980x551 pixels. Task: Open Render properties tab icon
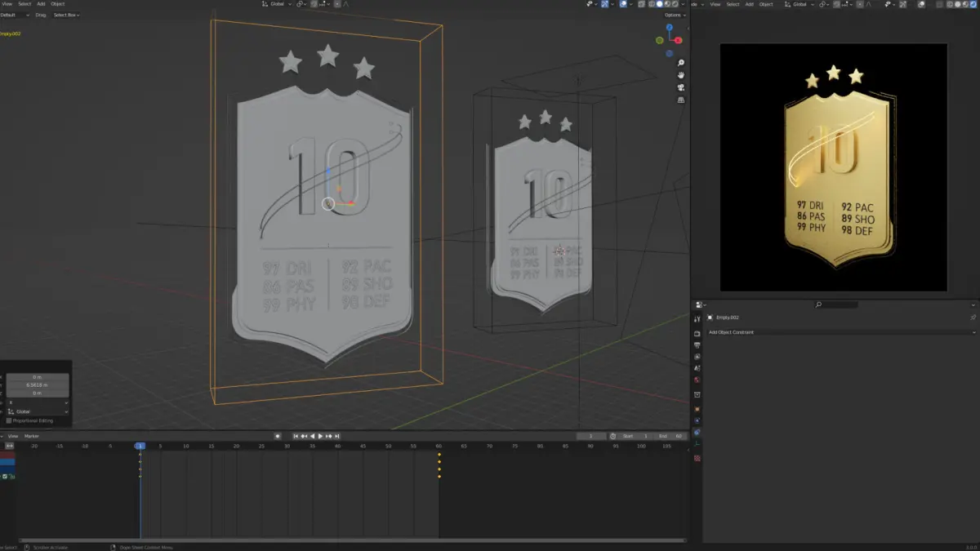(x=697, y=334)
